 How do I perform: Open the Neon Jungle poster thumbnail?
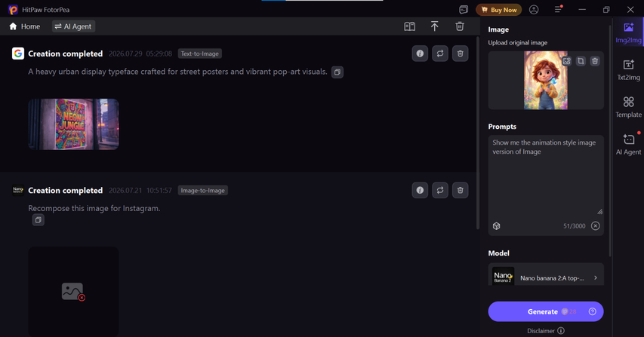73,124
